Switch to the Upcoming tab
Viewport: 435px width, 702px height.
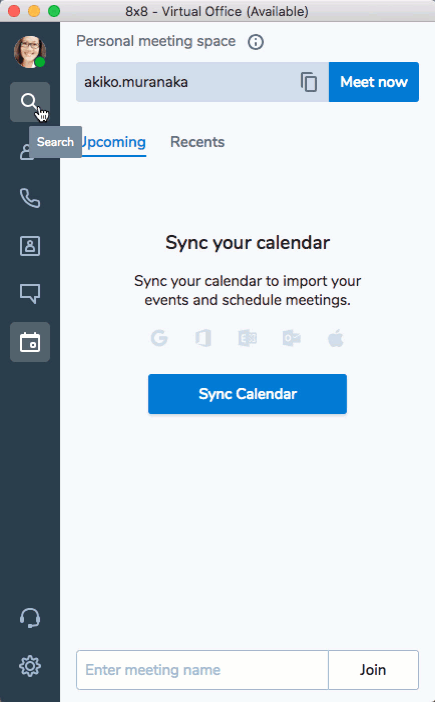(x=112, y=142)
